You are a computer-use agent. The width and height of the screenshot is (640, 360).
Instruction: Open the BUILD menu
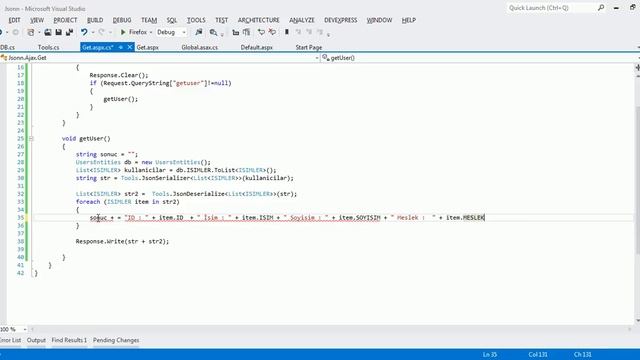[95, 20]
